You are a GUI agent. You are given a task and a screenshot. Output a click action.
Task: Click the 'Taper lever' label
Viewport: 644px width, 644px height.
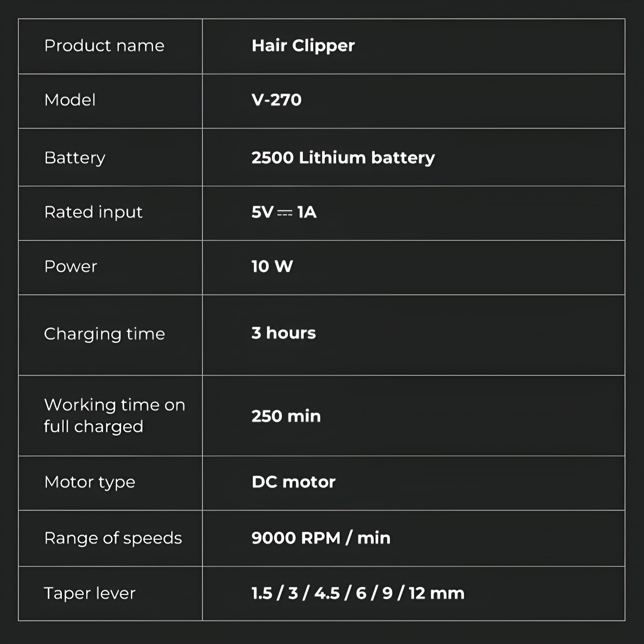click(90, 594)
